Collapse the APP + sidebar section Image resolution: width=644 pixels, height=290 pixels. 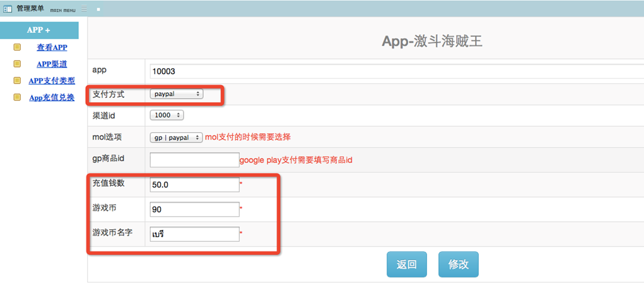(x=39, y=30)
